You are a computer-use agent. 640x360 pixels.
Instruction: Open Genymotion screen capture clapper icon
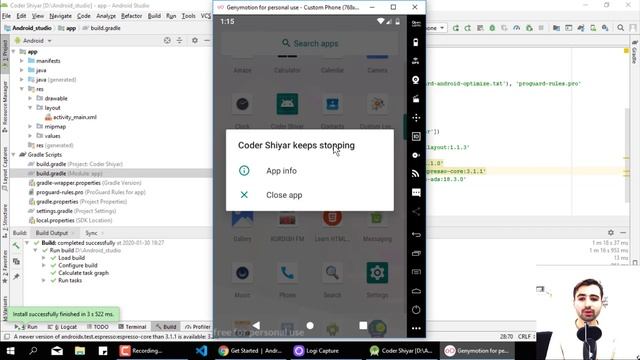(x=416, y=99)
